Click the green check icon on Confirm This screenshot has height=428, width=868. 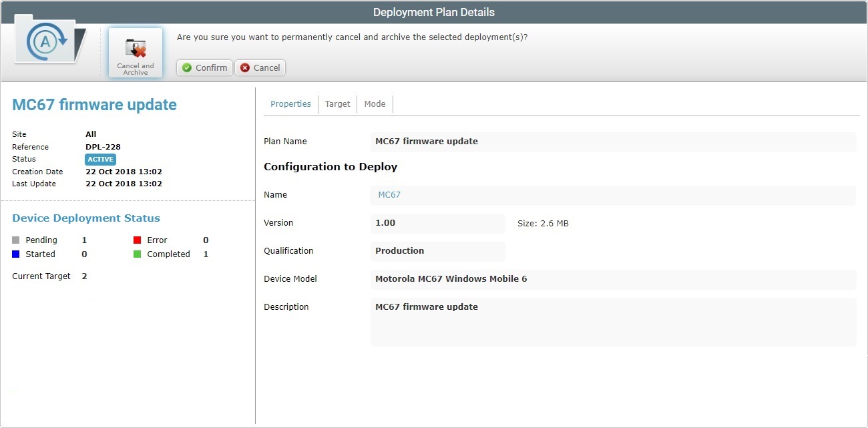(185, 67)
